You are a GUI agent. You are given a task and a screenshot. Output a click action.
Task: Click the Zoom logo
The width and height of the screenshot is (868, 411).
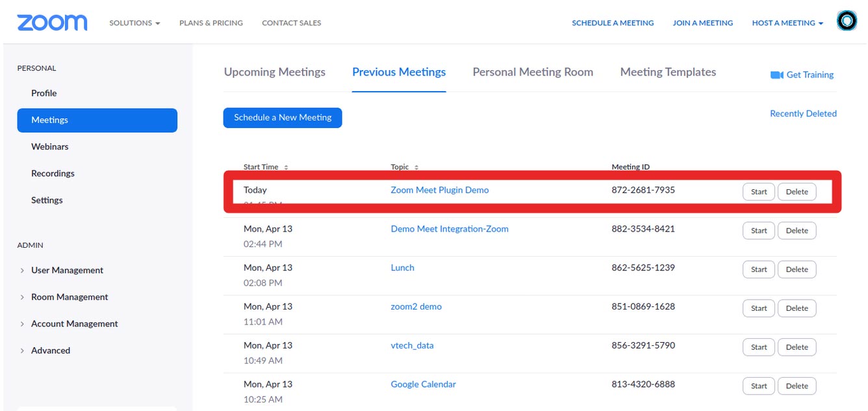pyautogui.click(x=52, y=23)
